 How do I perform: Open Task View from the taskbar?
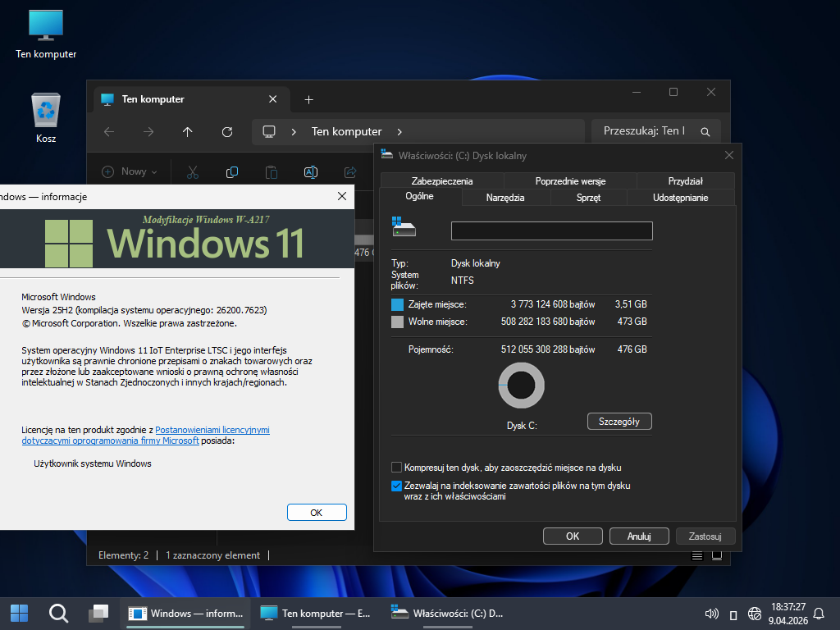(x=98, y=613)
